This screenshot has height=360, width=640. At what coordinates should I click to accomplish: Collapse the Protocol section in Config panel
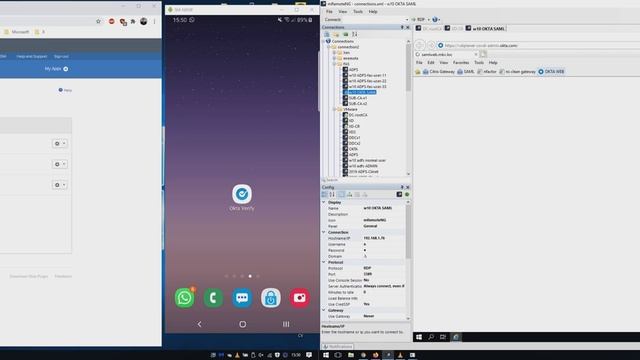324,262
